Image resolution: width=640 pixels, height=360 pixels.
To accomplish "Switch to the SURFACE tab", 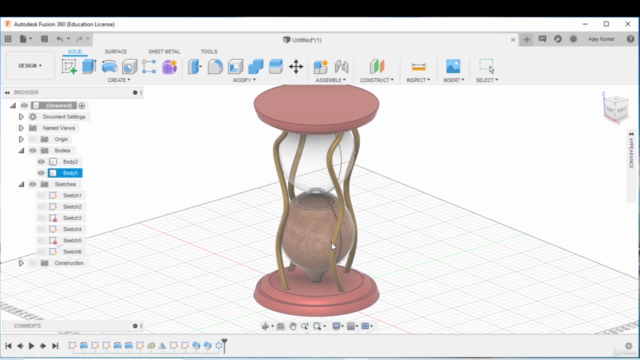I will pyautogui.click(x=116, y=51).
